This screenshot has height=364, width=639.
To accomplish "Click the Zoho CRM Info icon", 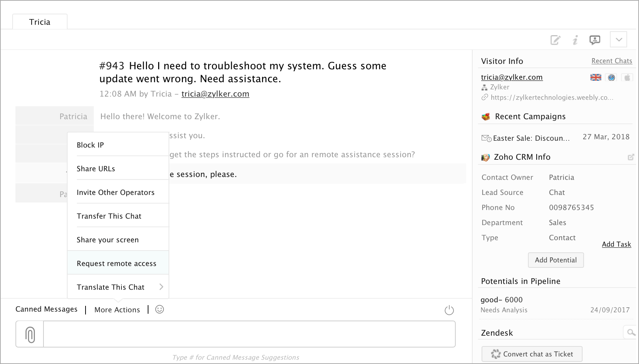I will pos(486,157).
